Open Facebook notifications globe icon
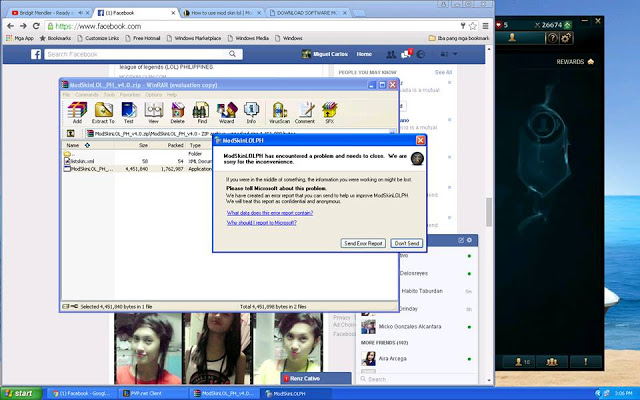 (x=421, y=54)
